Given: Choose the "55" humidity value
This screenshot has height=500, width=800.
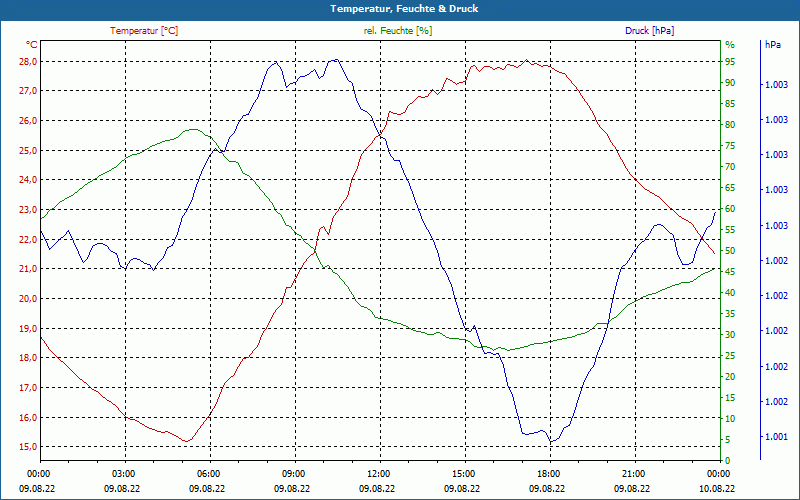Looking at the screenshot, I should (730, 230).
